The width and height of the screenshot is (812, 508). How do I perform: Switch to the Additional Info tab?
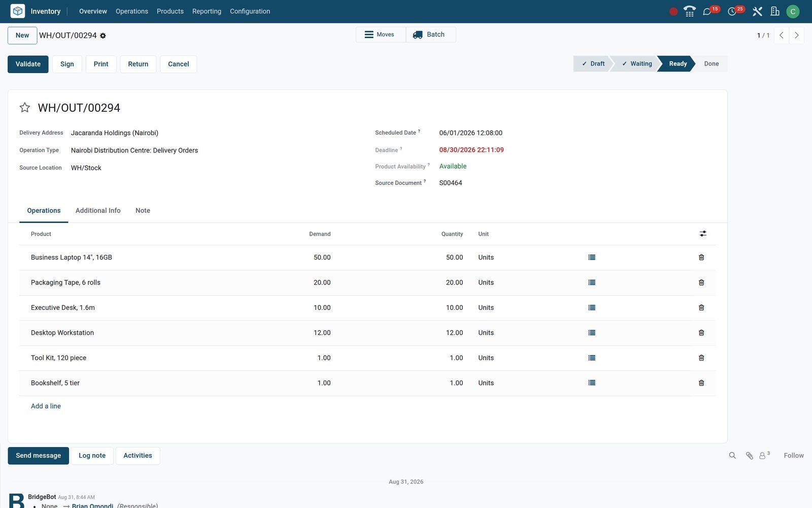click(98, 210)
